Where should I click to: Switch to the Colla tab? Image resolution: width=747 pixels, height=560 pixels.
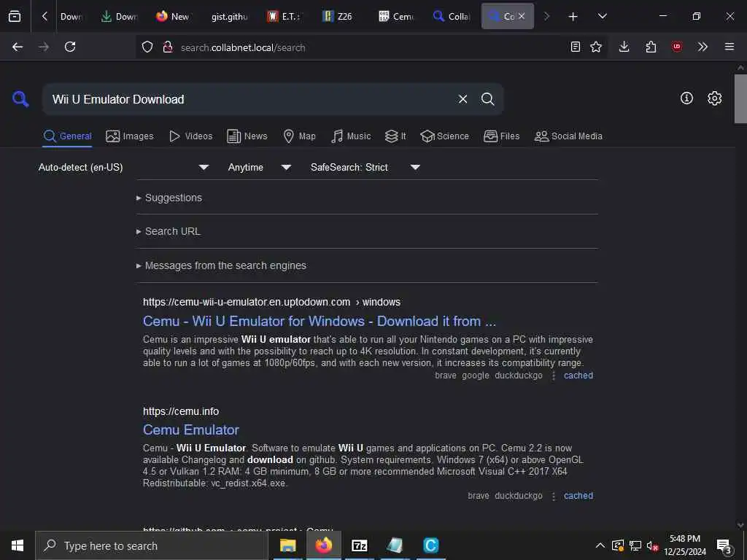[451, 17]
